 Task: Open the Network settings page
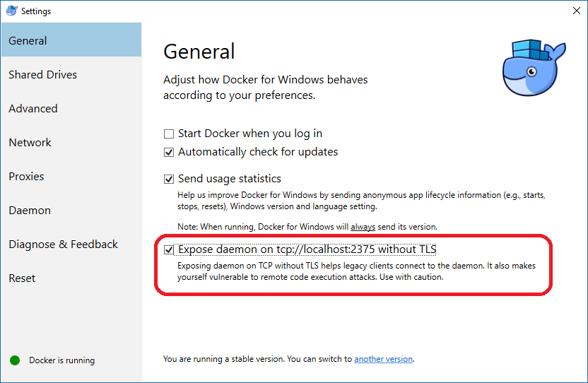click(x=30, y=143)
